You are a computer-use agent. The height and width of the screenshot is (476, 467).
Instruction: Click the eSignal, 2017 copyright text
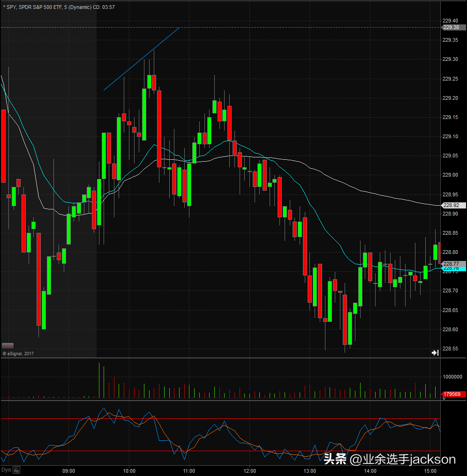(18, 354)
